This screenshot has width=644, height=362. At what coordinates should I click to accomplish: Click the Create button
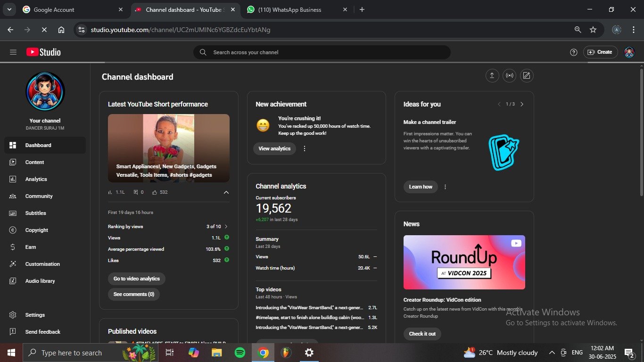(600, 52)
